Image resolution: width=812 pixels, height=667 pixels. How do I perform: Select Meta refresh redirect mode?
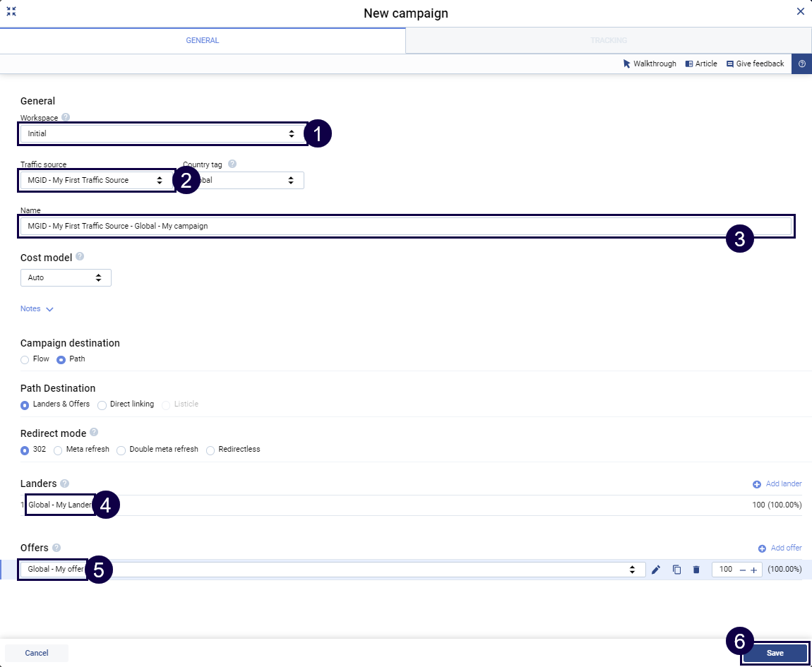point(59,450)
